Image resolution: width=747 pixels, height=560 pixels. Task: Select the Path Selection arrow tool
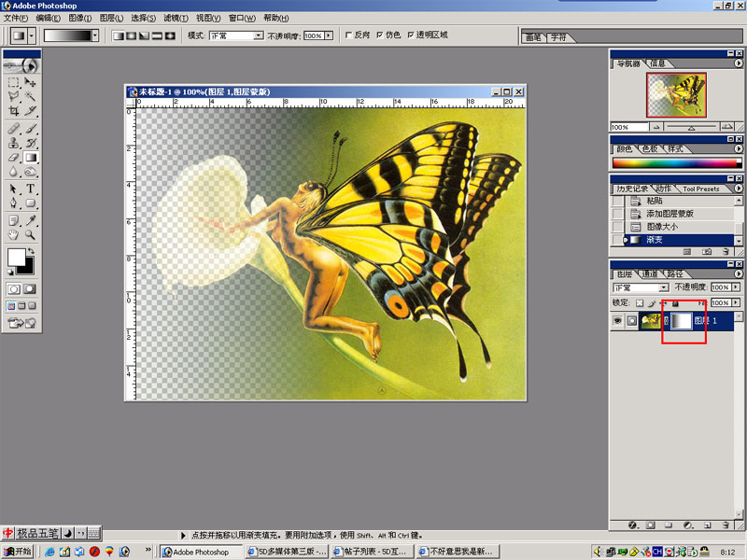click(14, 189)
